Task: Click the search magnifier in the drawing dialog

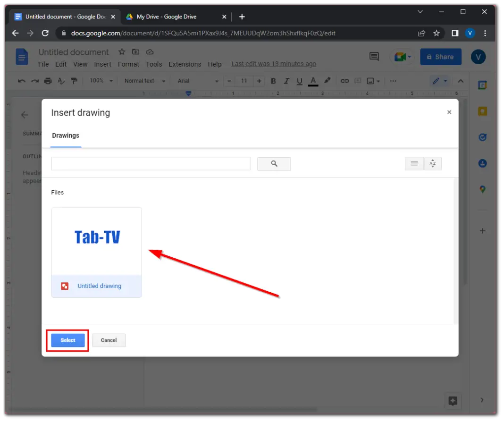Action: click(x=274, y=164)
